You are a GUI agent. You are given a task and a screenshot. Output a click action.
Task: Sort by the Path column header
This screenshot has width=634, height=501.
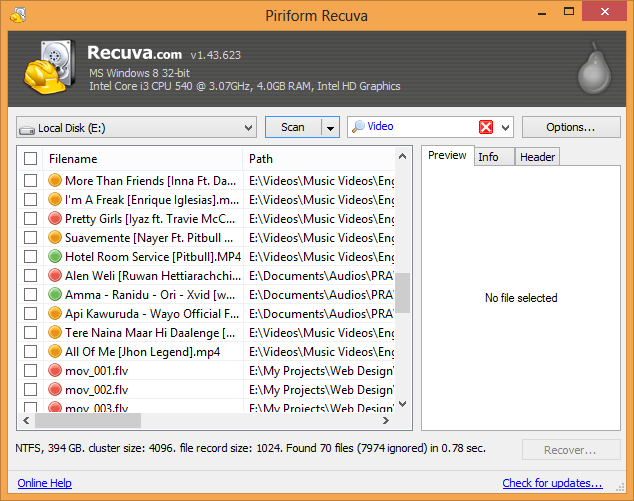pos(319,159)
